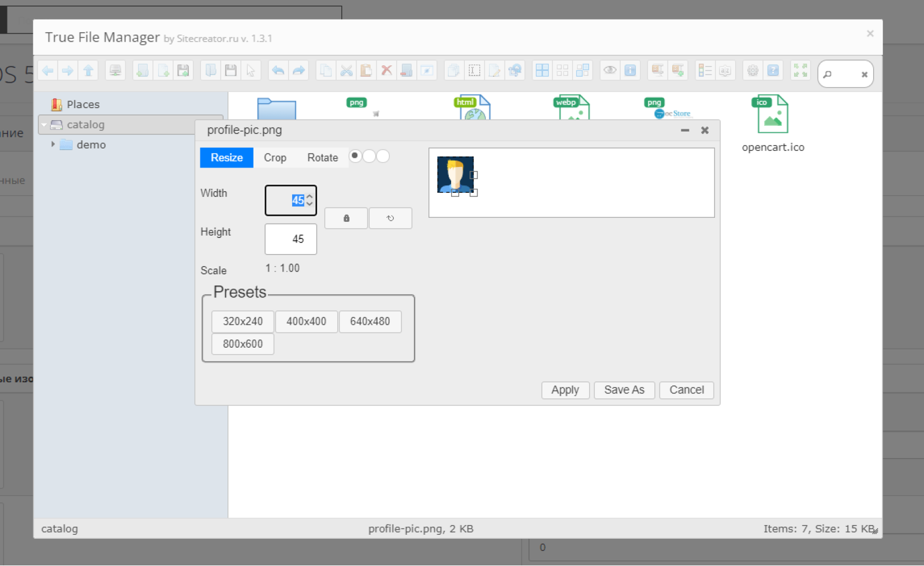Click the paste clipboard icon
Screen dimensions: 924x566
(x=366, y=70)
